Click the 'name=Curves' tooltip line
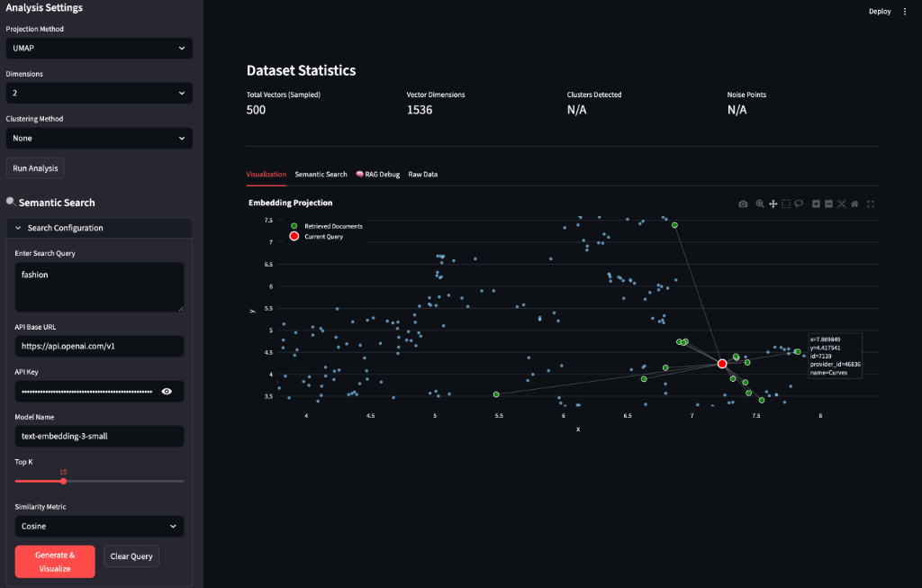Viewport: 922px width, 588px height. point(828,373)
